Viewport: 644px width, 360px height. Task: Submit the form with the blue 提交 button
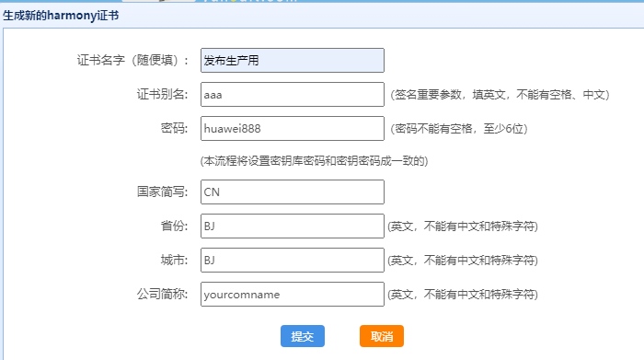[303, 336]
